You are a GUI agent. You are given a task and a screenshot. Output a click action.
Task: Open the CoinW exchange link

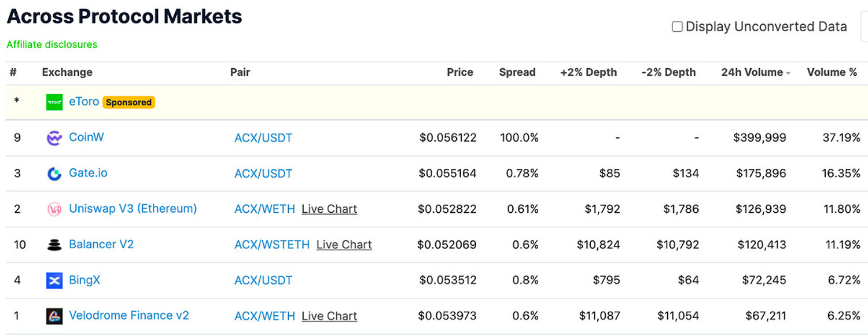[86, 138]
